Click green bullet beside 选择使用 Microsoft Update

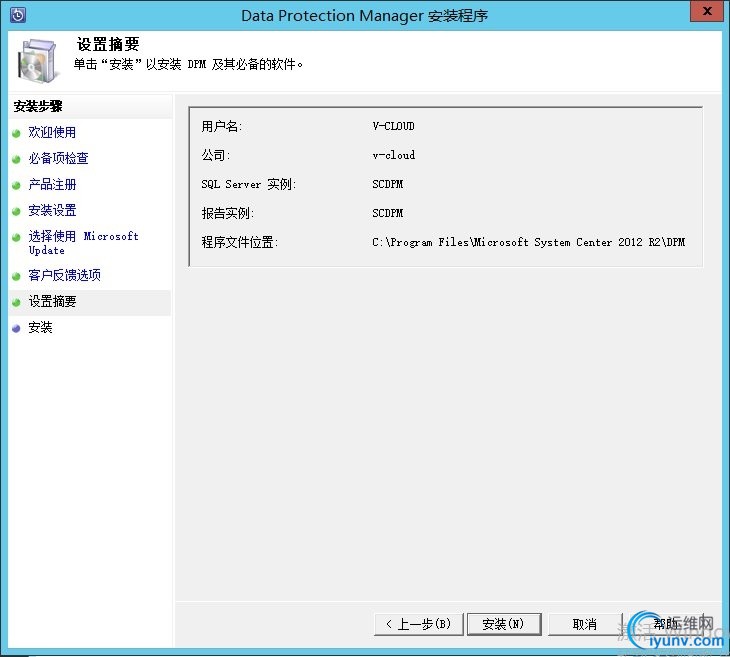pos(16,237)
